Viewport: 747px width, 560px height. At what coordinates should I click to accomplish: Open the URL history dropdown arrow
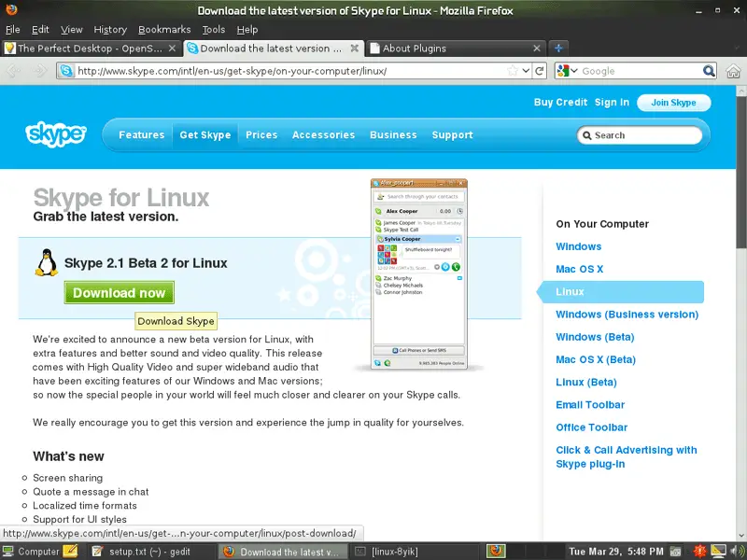pos(526,71)
